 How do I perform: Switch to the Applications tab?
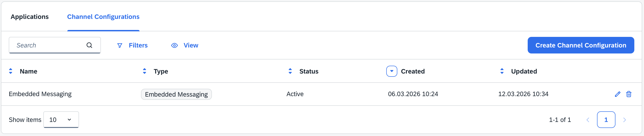click(x=29, y=17)
